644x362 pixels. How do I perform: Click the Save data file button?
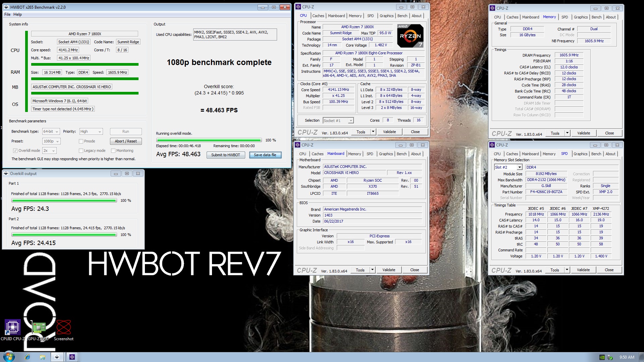(265, 155)
